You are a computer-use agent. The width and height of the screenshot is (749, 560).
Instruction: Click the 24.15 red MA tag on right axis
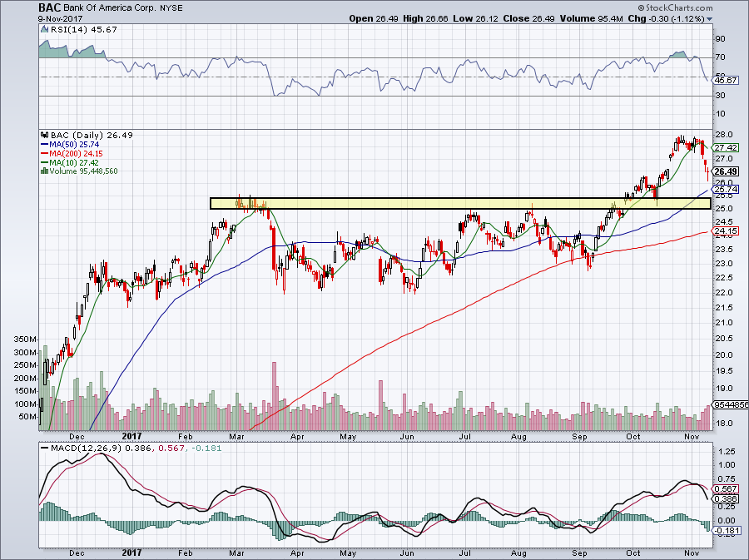[x=726, y=231]
